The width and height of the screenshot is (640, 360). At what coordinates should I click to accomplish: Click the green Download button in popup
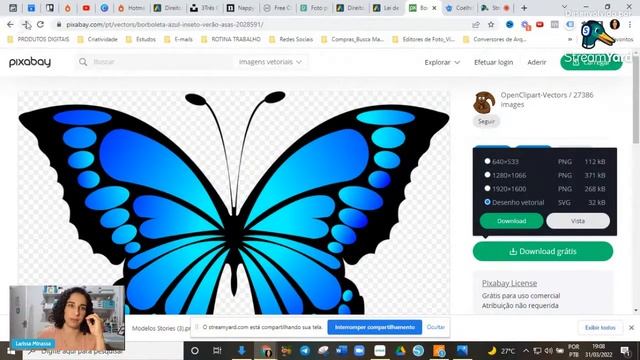(x=511, y=221)
